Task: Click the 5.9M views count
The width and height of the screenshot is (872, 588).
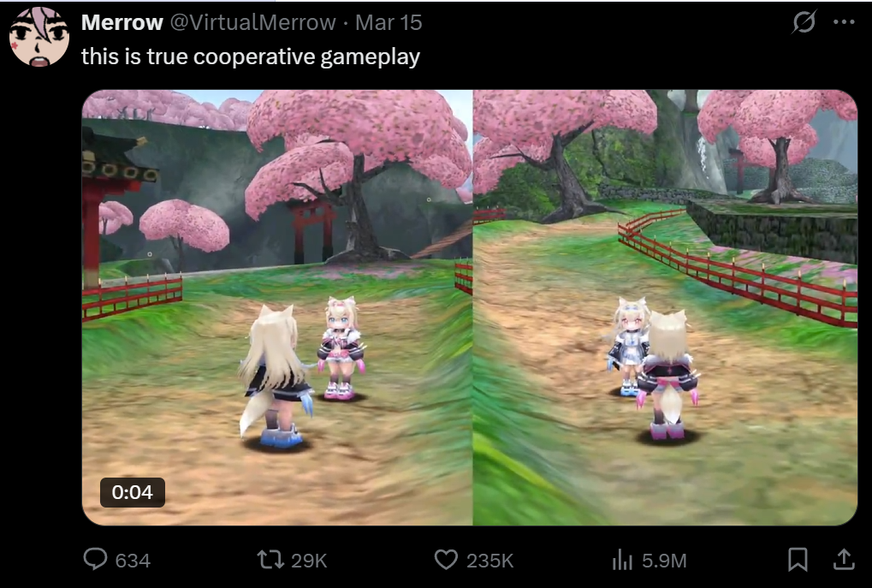Action: click(664, 561)
